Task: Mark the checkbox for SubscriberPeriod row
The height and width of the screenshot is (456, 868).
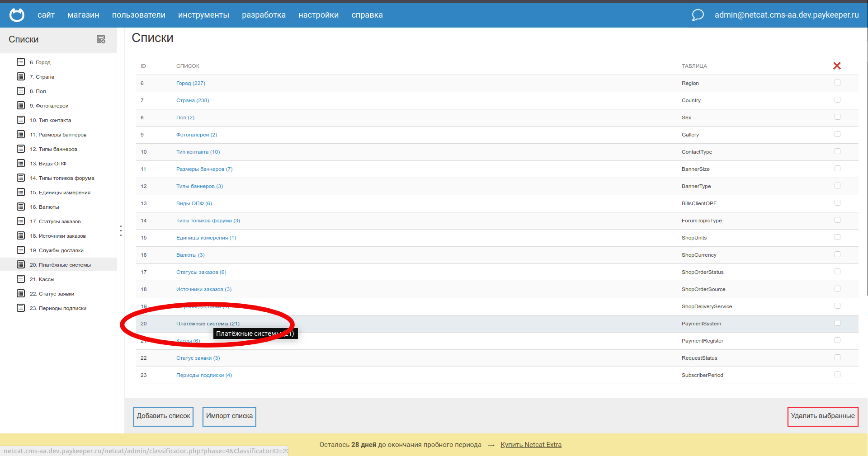Action: pyautogui.click(x=837, y=375)
